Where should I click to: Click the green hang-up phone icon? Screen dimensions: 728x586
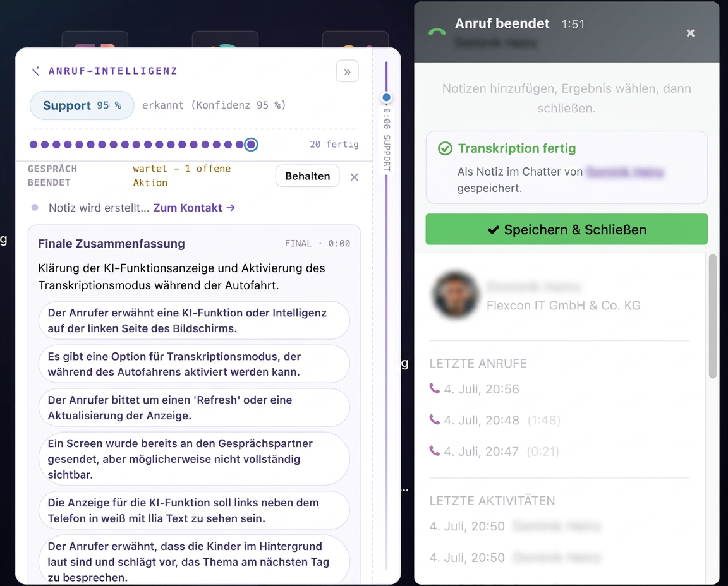tap(437, 32)
